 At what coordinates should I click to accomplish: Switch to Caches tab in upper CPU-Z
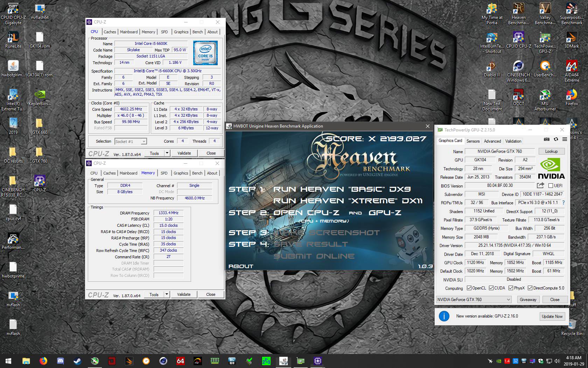(x=110, y=32)
